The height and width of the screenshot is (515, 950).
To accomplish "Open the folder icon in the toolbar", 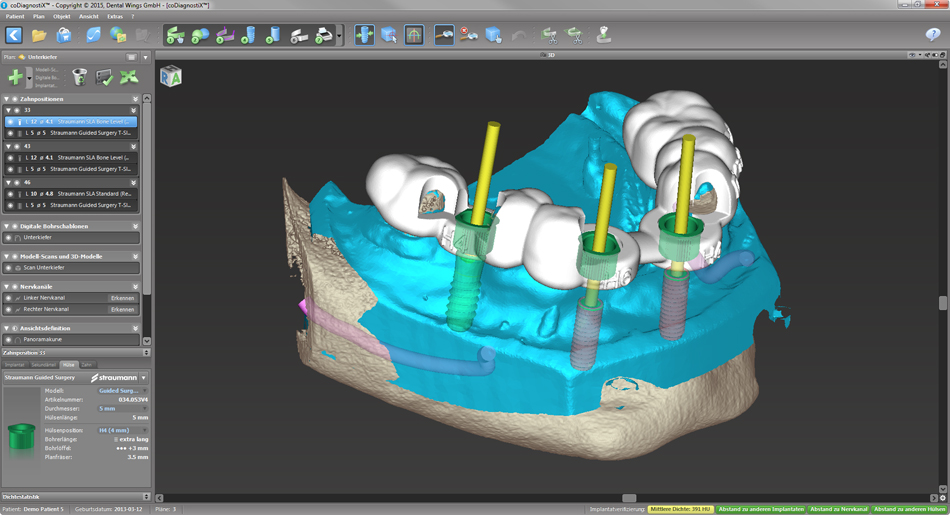I will click(39, 35).
